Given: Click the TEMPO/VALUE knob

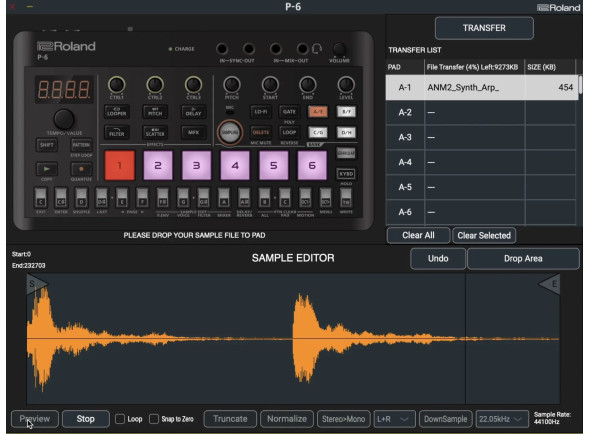Looking at the screenshot, I should pos(64,119).
